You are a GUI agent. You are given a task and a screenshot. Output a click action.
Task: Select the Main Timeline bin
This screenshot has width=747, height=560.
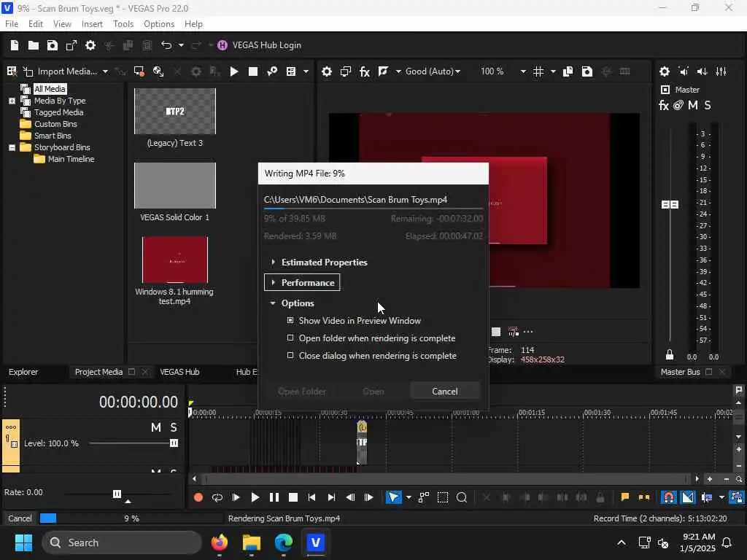click(x=71, y=159)
